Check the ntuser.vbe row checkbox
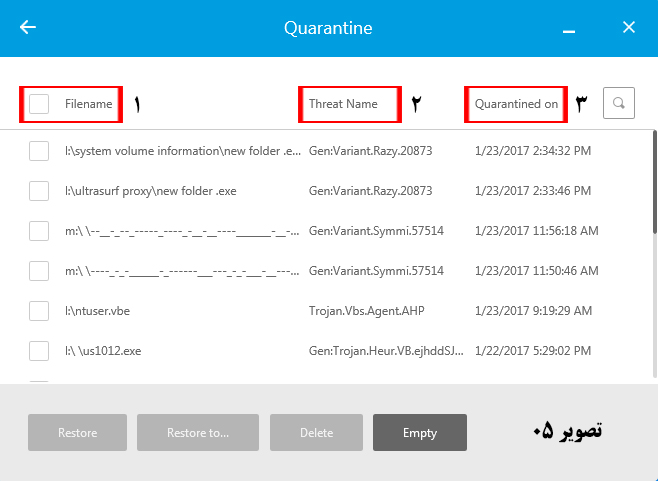 click(x=39, y=311)
